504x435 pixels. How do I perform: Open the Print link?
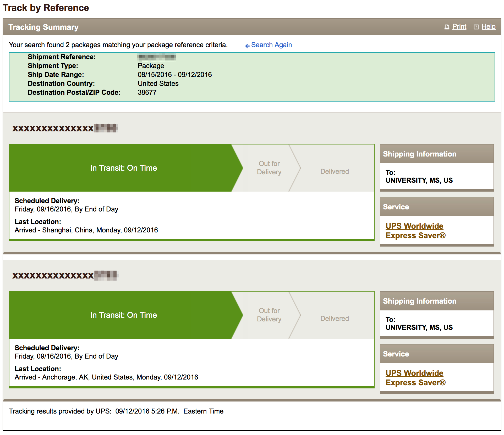459,27
